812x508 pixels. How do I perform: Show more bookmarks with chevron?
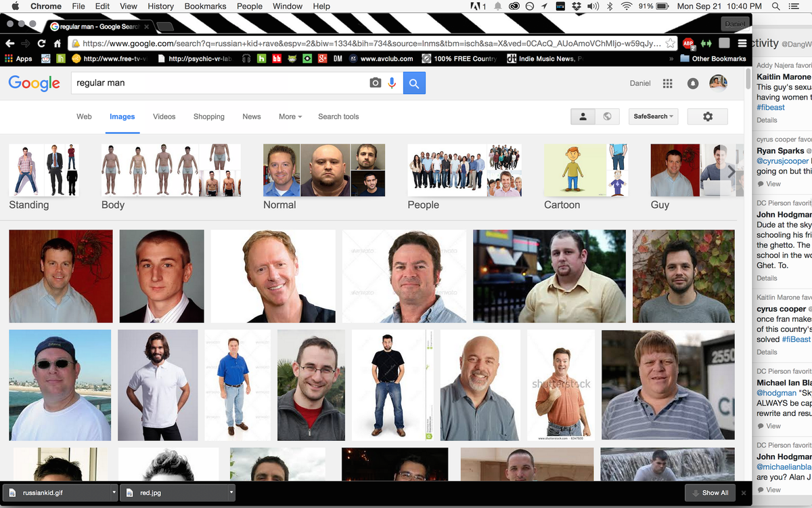[671, 59]
